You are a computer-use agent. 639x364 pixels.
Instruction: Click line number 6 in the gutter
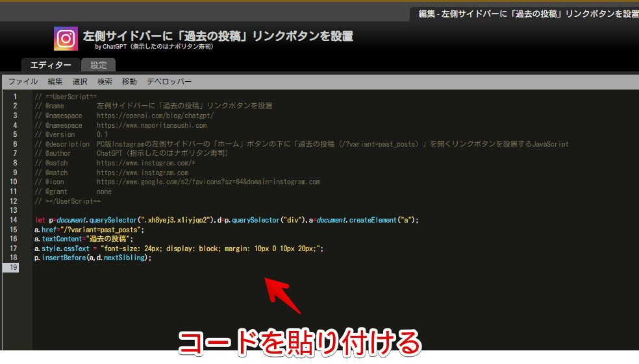15,144
